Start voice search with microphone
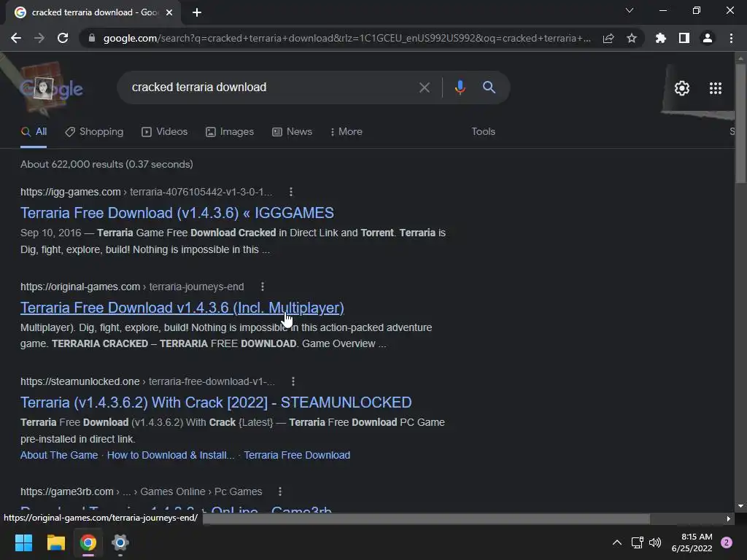 click(x=460, y=87)
